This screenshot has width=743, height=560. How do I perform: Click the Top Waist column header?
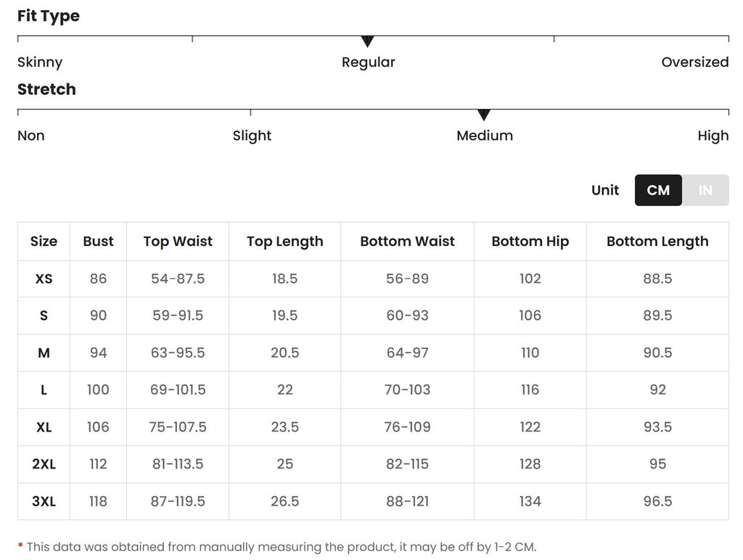(x=178, y=241)
